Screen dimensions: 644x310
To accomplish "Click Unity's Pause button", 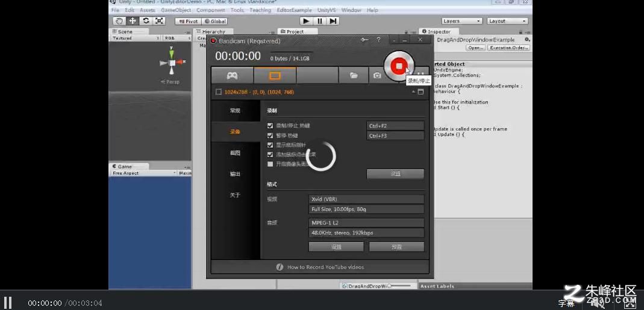I will coord(319,21).
